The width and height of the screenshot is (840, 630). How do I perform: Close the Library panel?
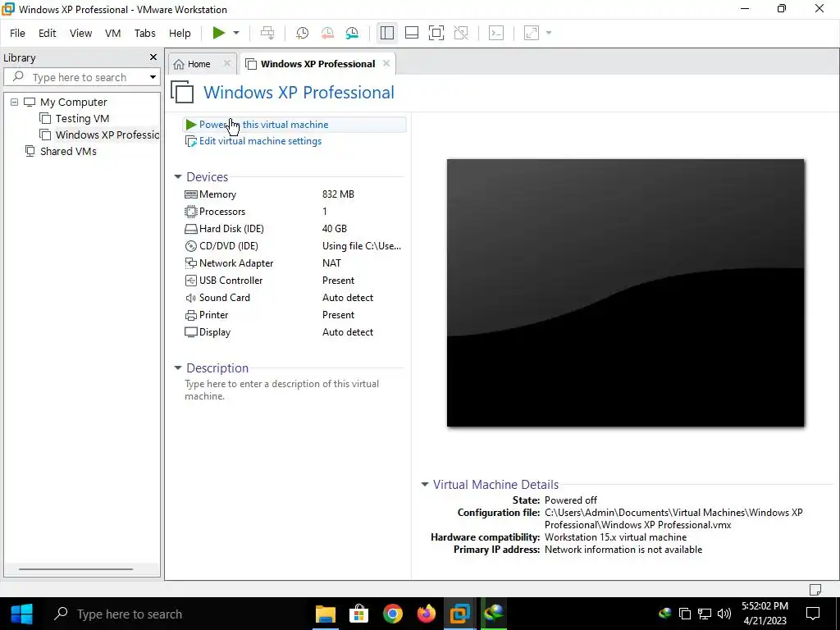153,57
